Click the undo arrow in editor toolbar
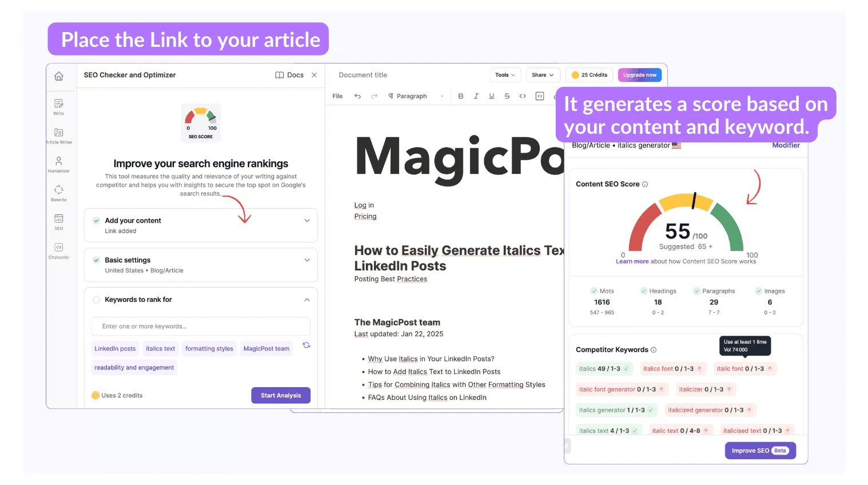Viewport: 868px width, 485px height. click(357, 96)
